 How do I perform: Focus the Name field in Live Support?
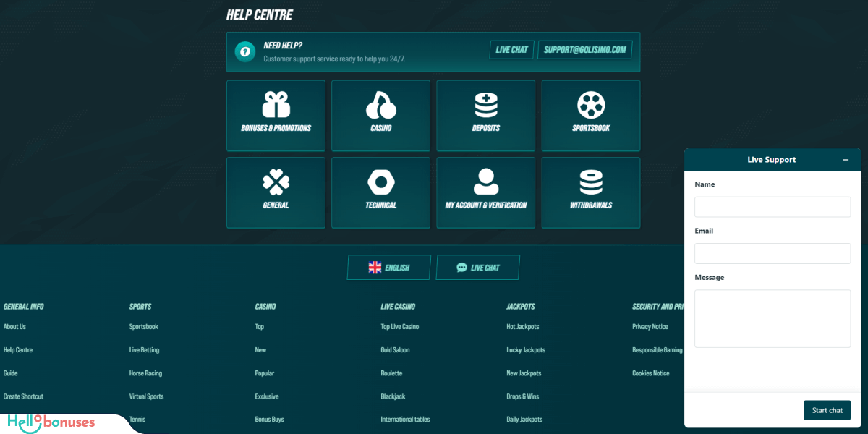pos(773,207)
